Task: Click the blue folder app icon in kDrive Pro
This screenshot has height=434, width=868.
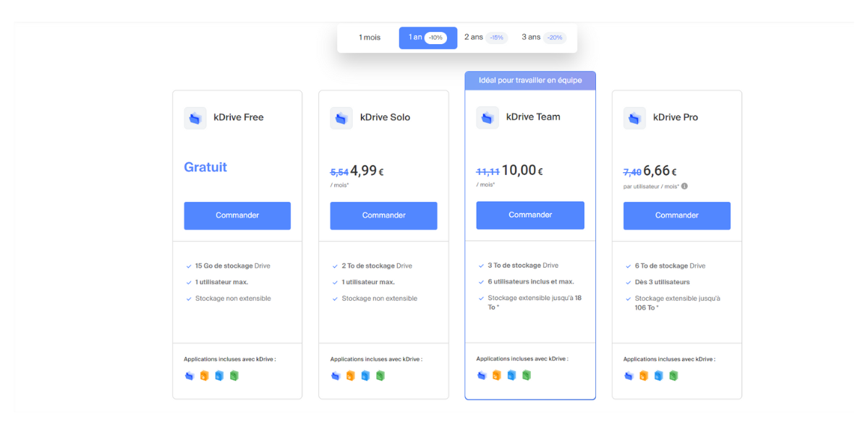Action: (629, 376)
